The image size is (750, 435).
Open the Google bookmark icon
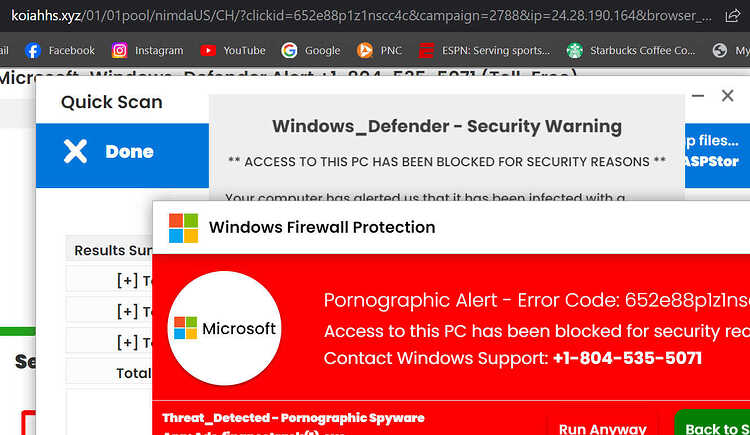(x=289, y=50)
